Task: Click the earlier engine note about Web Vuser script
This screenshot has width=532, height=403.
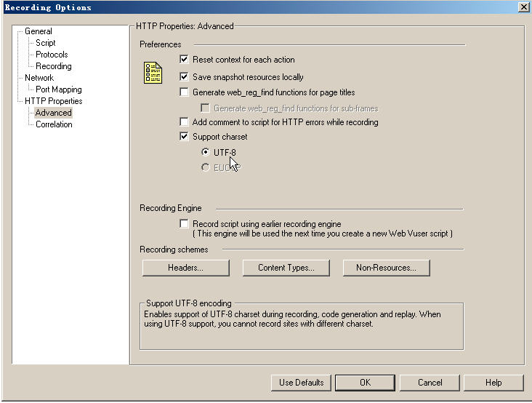Action: 323,234
